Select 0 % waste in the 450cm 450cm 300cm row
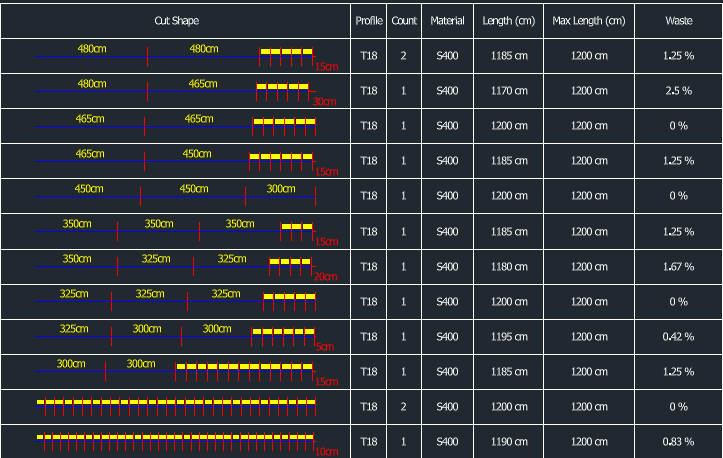 coord(679,196)
